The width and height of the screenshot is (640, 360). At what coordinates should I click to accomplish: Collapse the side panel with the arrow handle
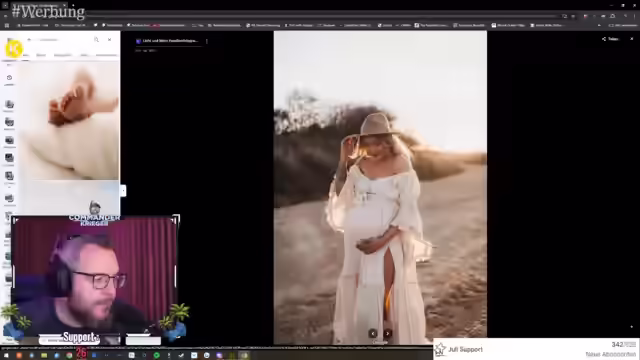point(123,191)
